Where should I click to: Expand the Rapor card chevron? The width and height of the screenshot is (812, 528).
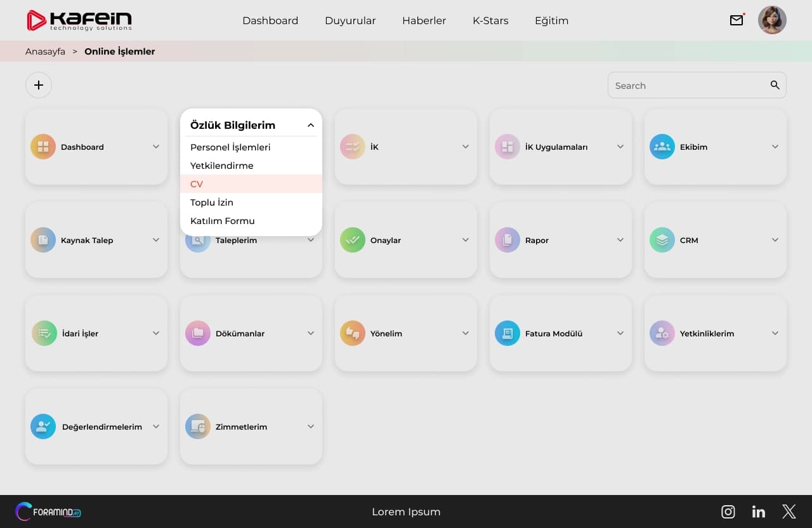pyautogui.click(x=620, y=240)
